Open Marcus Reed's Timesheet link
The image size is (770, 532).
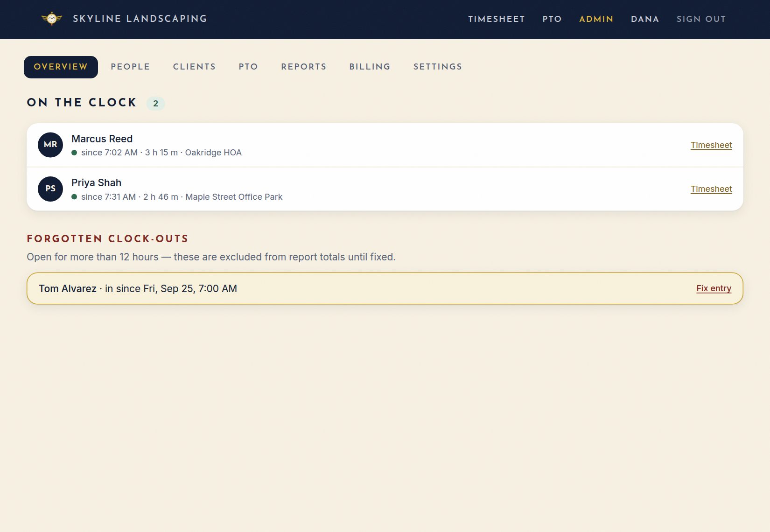pos(711,145)
